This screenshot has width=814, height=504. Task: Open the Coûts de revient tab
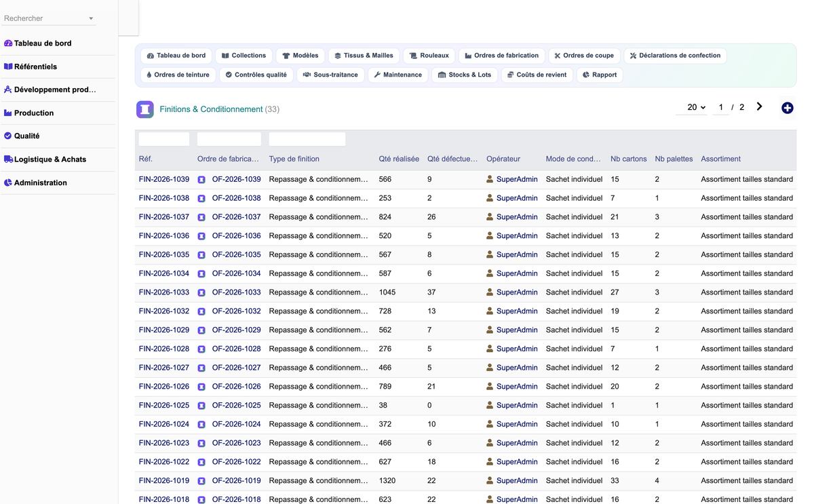538,75
